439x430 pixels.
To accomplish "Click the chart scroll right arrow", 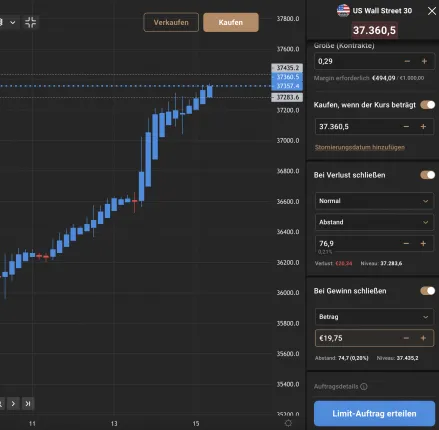I will [x=13, y=404].
